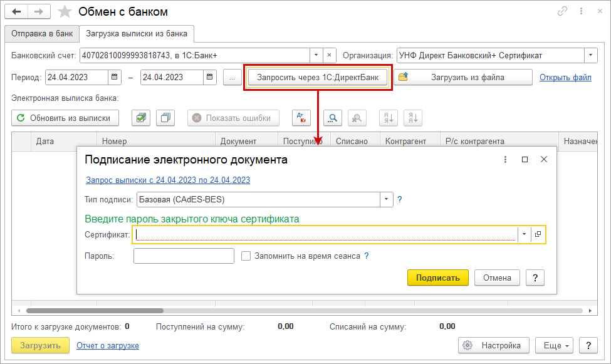Click the favorites star icon
Viewport: 611px width, 364px height.
point(65,12)
